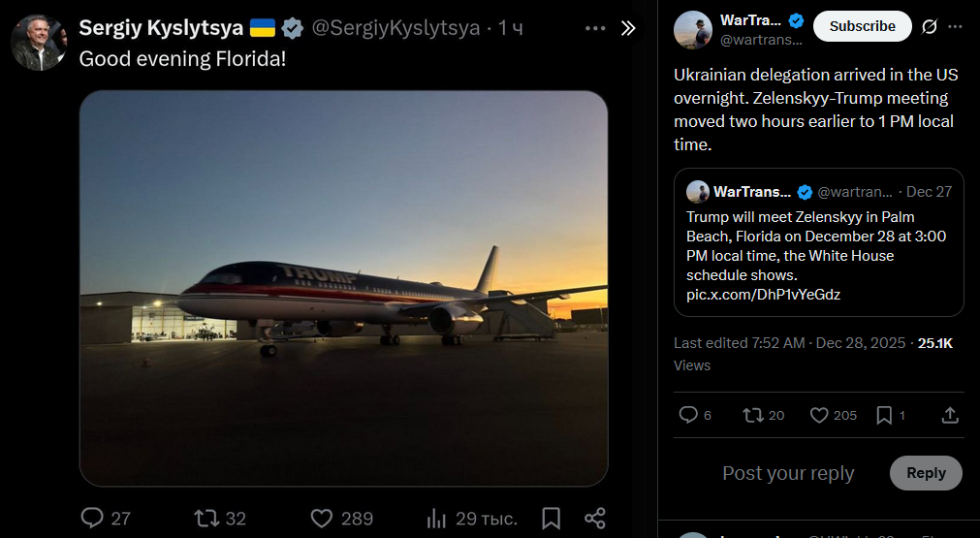Collapse the side panel with double chevron
Viewport: 980px width, 538px height.
point(628,28)
